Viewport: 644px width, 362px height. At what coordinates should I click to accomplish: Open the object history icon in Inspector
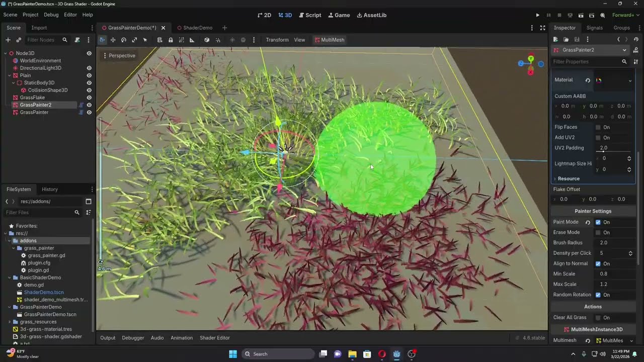pyautogui.click(x=636, y=39)
